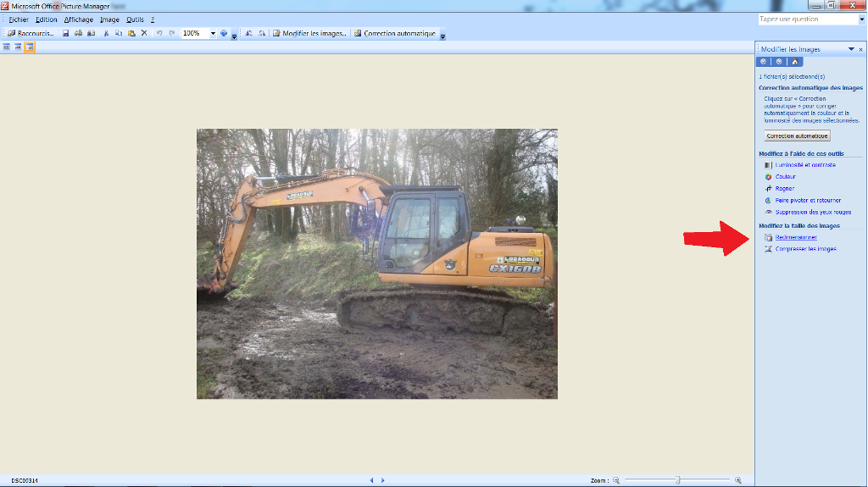Open the Redimensionner link

tap(796, 237)
